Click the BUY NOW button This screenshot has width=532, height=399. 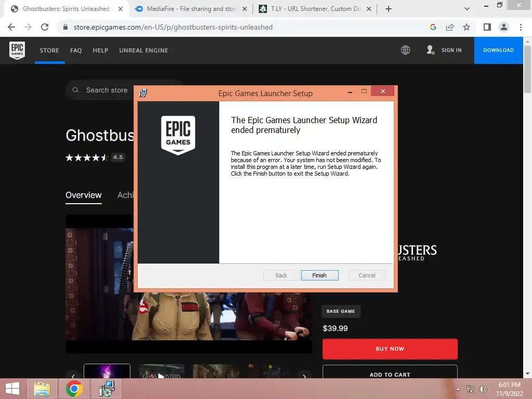click(x=390, y=349)
